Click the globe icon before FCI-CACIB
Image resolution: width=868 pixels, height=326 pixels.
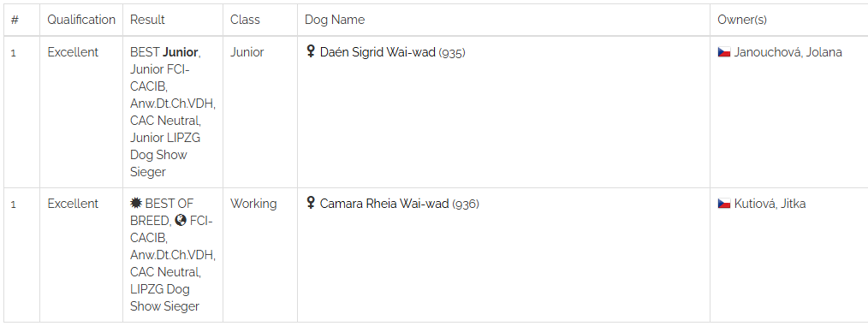coord(180,220)
